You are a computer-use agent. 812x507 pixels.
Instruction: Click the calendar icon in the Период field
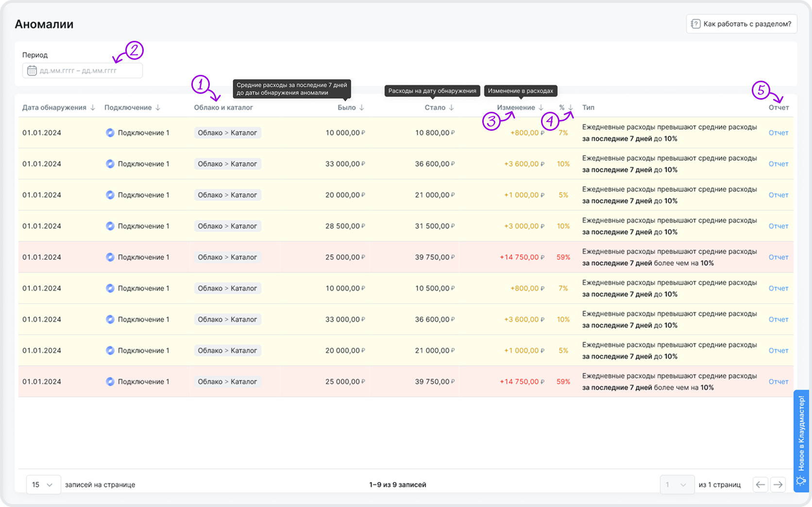(32, 71)
